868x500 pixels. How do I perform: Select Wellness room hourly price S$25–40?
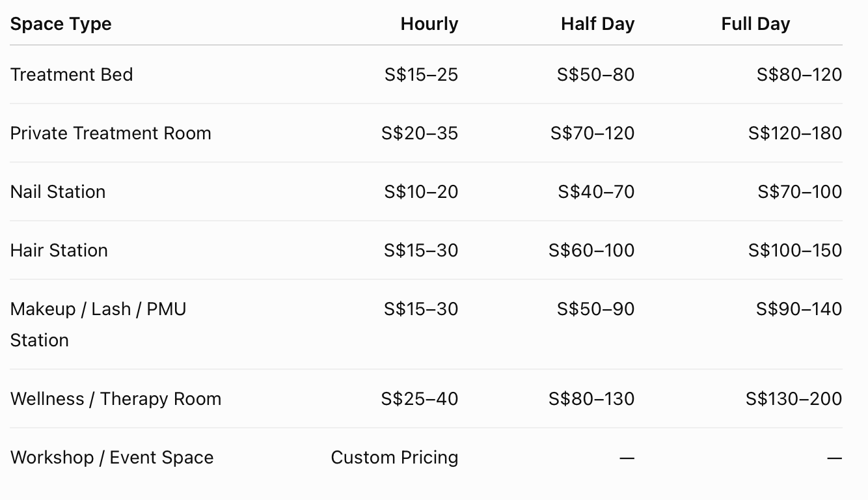point(420,398)
